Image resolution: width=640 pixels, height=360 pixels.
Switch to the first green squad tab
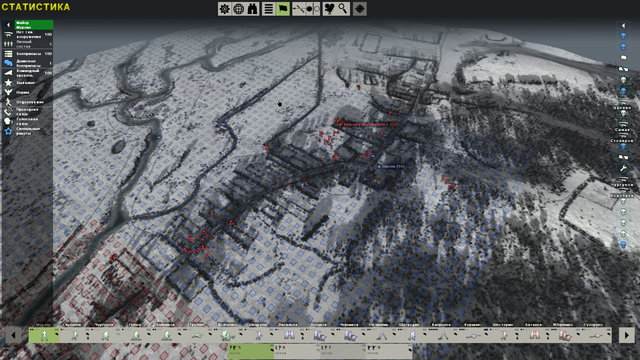click(x=251, y=351)
